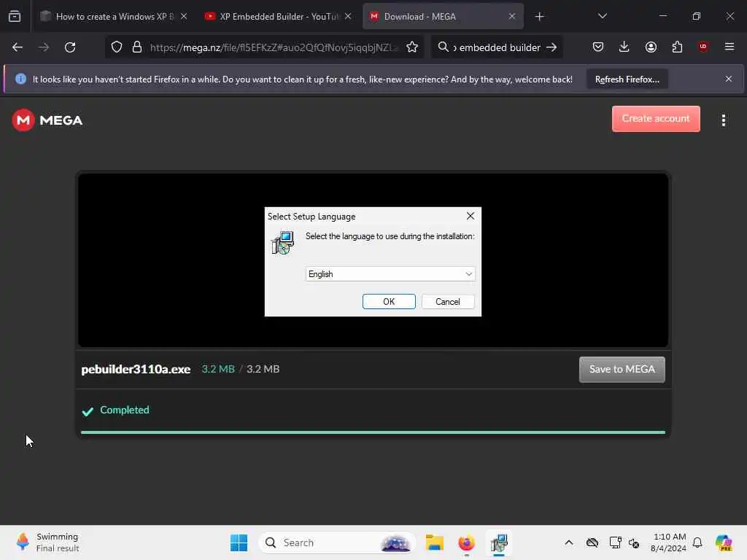This screenshot has height=560, width=747.
Task: Open the Swimming Final result widget
Action: point(47,542)
